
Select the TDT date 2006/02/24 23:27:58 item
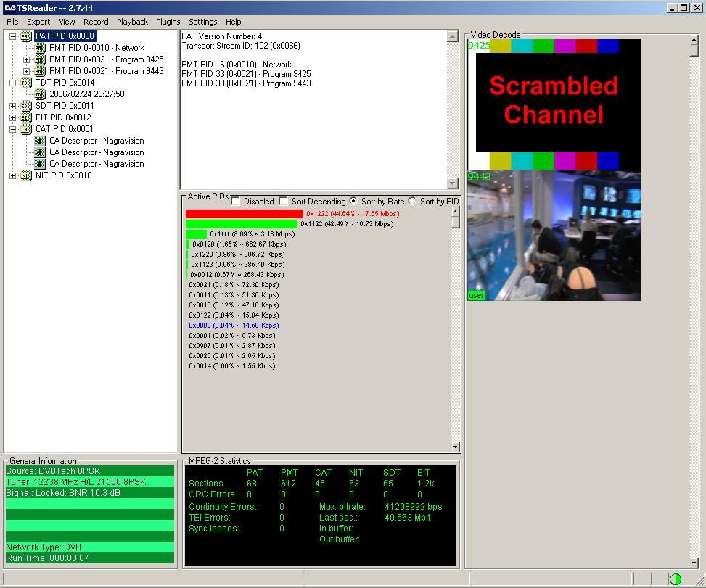click(x=86, y=94)
